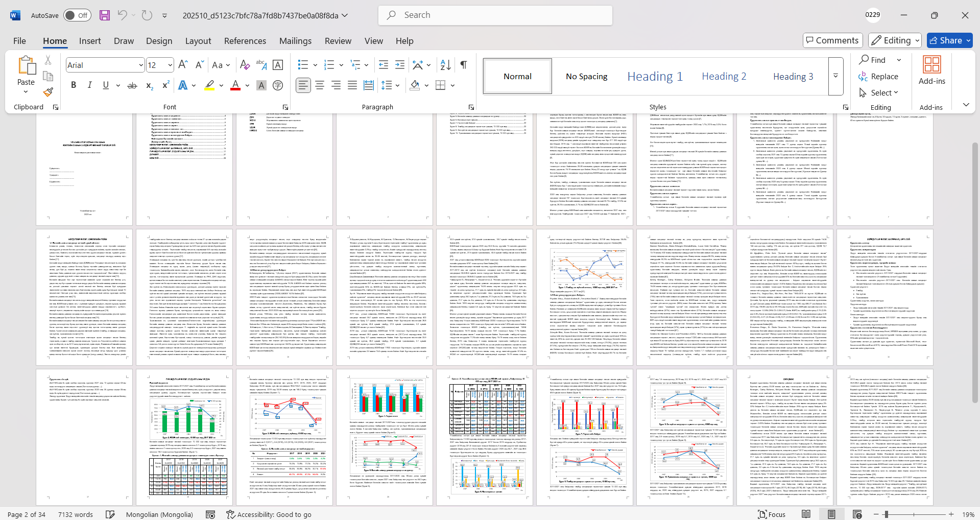Open the font size dropdown
Screen dimensions: 980x520
(170, 65)
